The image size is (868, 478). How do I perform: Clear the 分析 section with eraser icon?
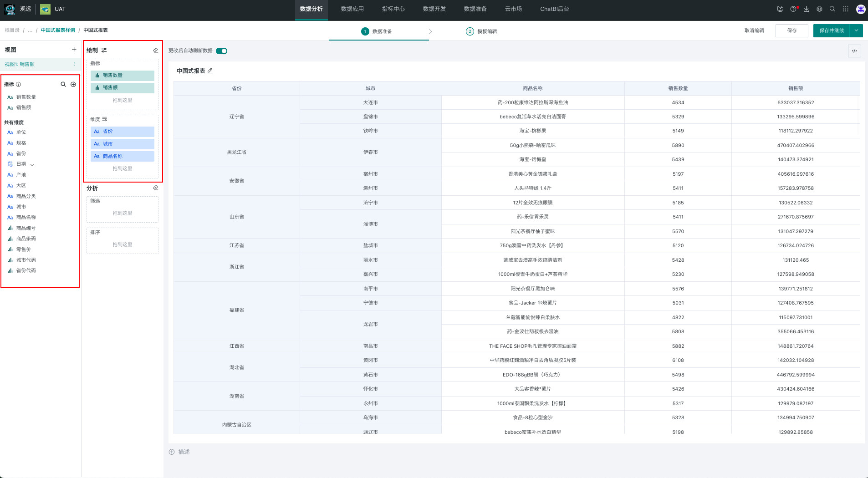click(x=155, y=188)
